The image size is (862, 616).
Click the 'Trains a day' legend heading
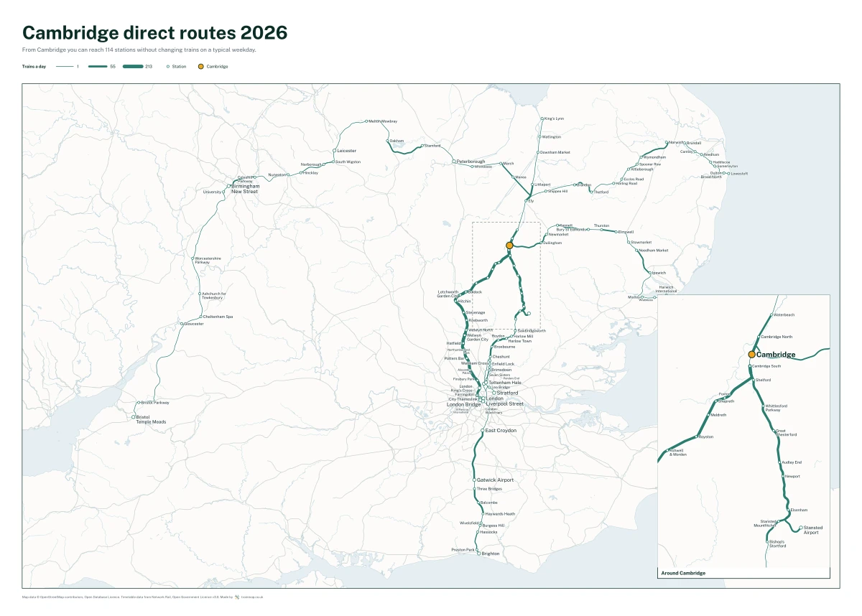[x=33, y=66]
